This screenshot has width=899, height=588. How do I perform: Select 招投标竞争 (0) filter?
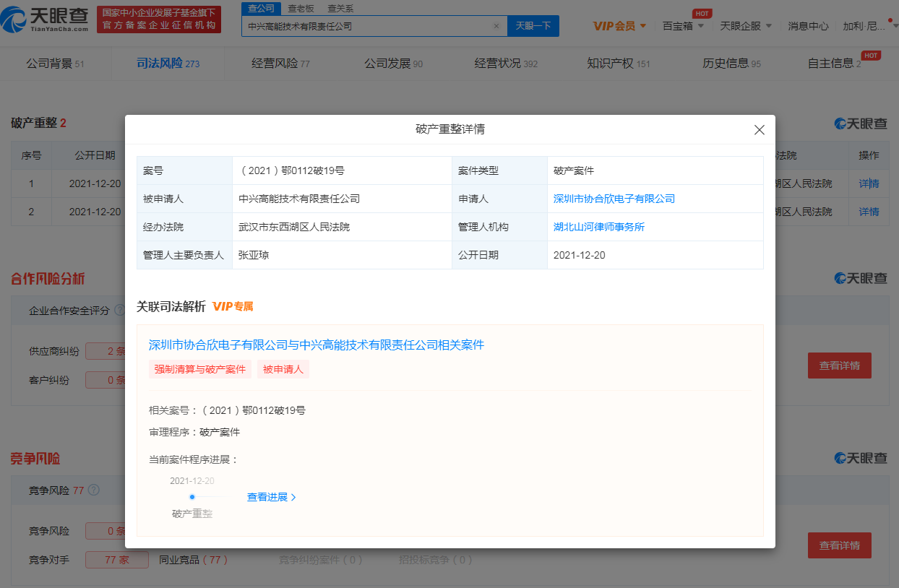[435, 560]
